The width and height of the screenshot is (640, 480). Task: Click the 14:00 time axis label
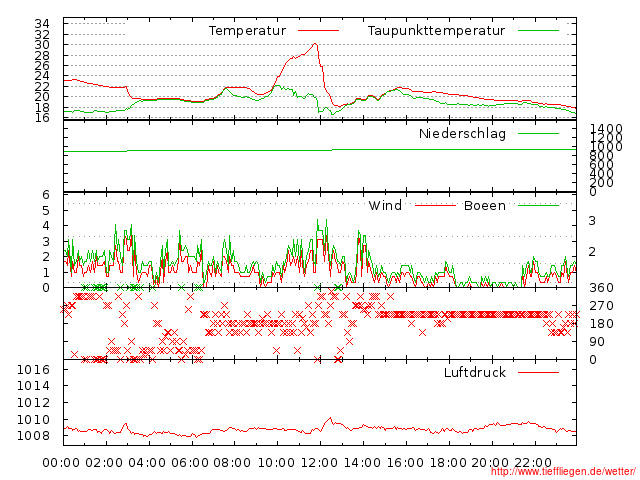pyautogui.click(x=362, y=463)
